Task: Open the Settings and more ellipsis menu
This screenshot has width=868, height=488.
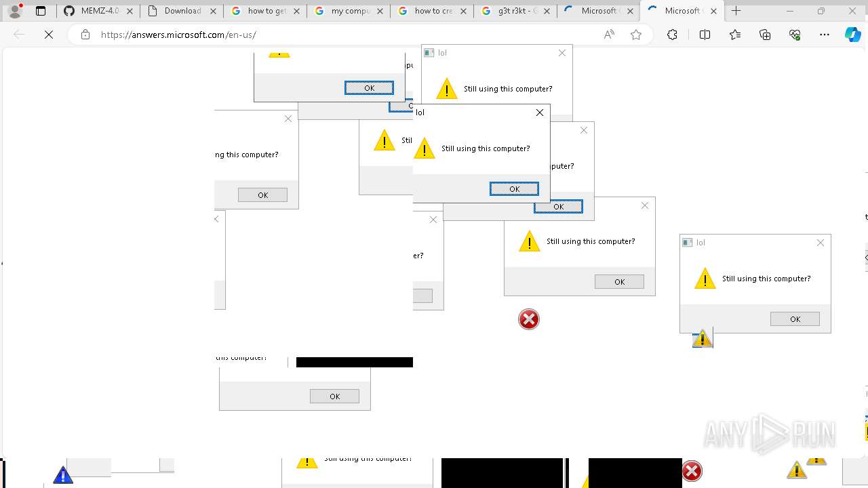Action: point(825,35)
